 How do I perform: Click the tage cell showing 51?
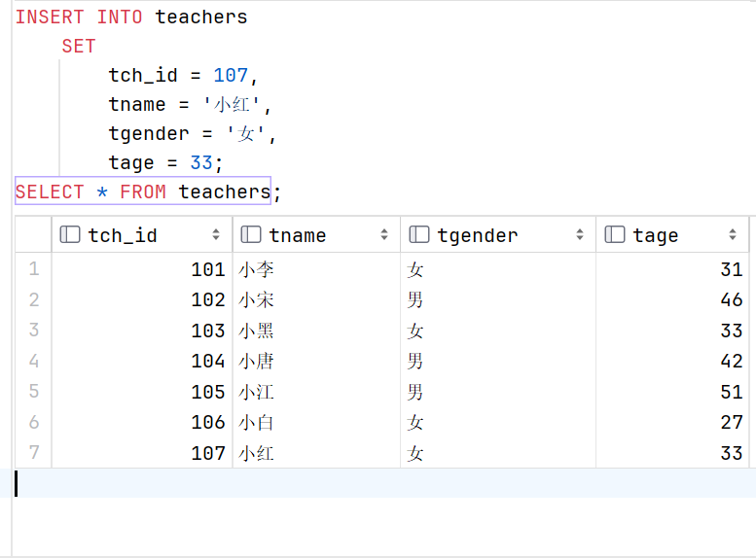672,392
